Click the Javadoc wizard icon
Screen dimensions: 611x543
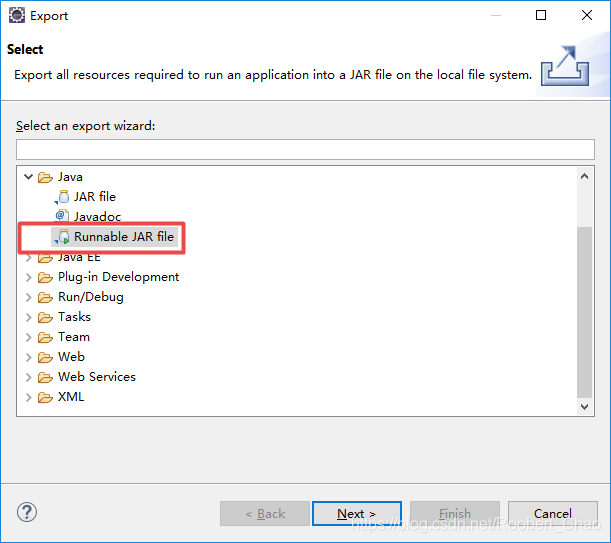coord(62,216)
